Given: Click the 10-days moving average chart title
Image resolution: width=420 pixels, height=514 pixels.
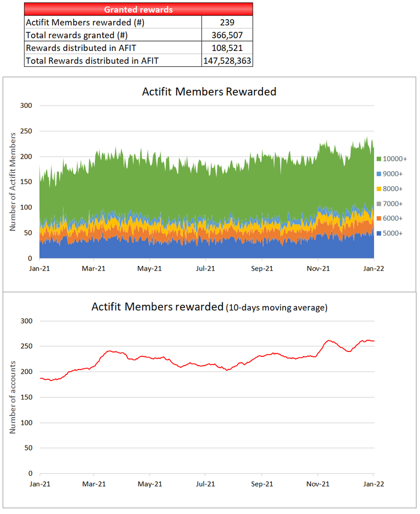Looking at the screenshot, I should tap(209, 307).
